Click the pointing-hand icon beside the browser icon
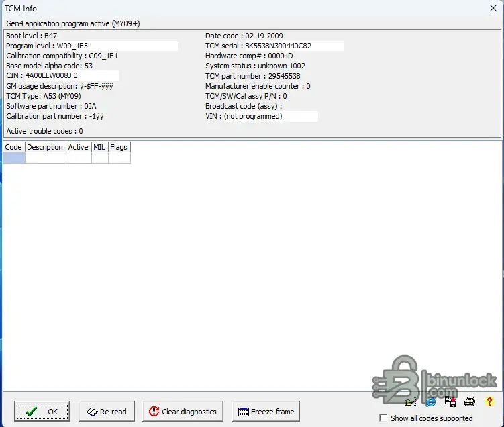504x427 pixels. tap(411, 402)
